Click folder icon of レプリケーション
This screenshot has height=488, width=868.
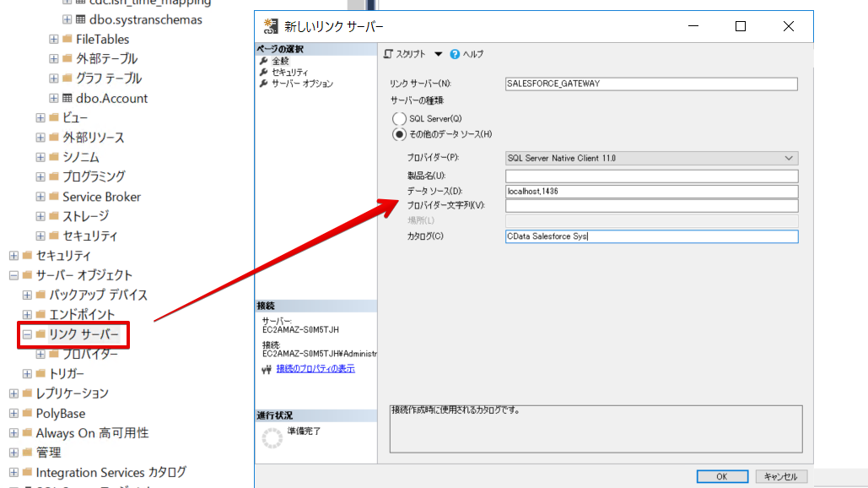(27, 393)
